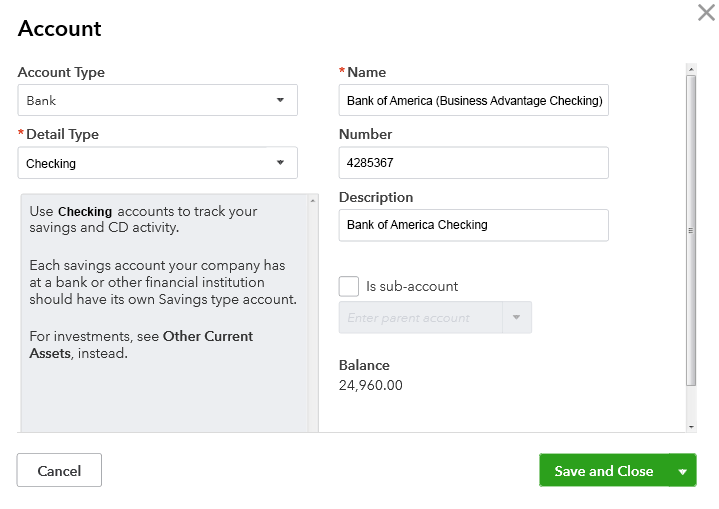Click the Account Type label
The height and width of the screenshot is (509, 719).
(61, 72)
